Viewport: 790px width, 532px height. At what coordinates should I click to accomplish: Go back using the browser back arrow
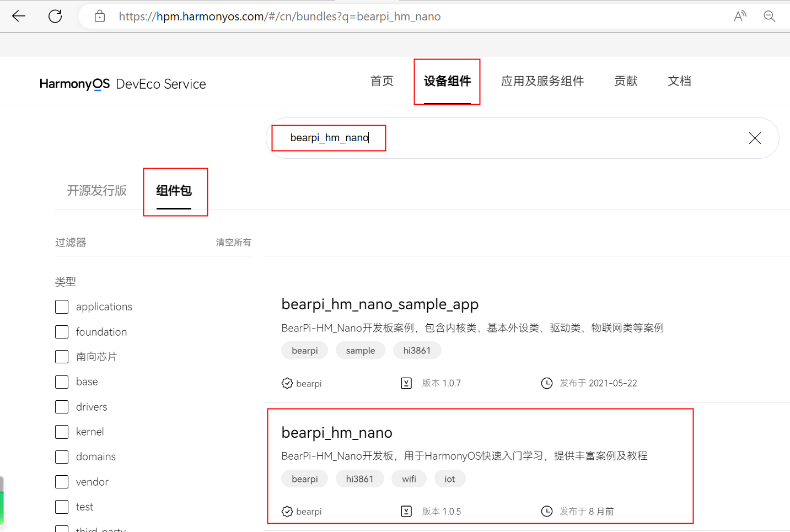[19, 16]
